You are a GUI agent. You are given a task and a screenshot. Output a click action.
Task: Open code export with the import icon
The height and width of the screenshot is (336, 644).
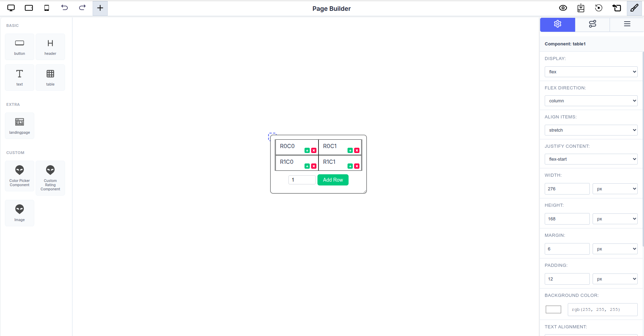coord(581,8)
